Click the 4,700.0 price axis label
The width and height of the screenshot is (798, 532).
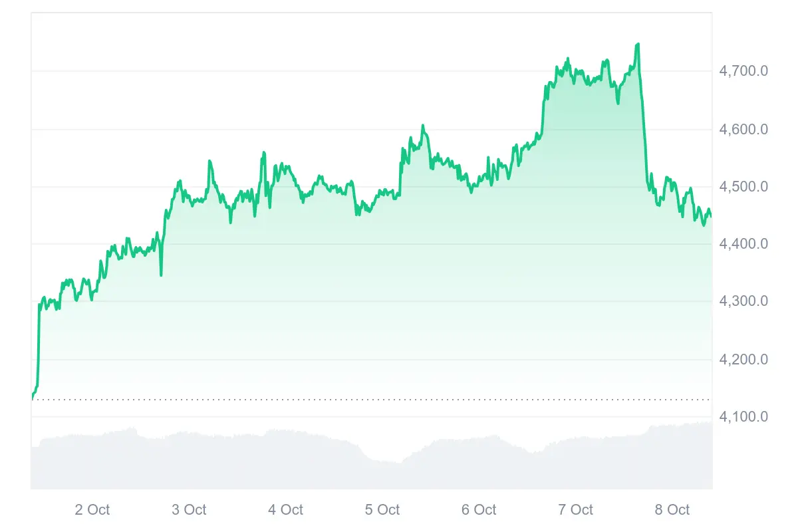[743, 71]
